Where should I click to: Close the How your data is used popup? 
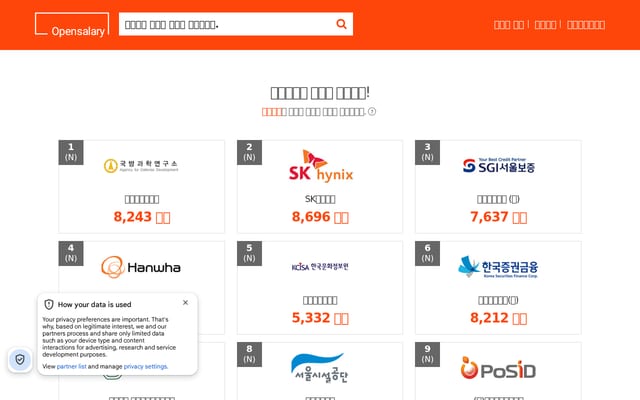[x=185, y=302]
